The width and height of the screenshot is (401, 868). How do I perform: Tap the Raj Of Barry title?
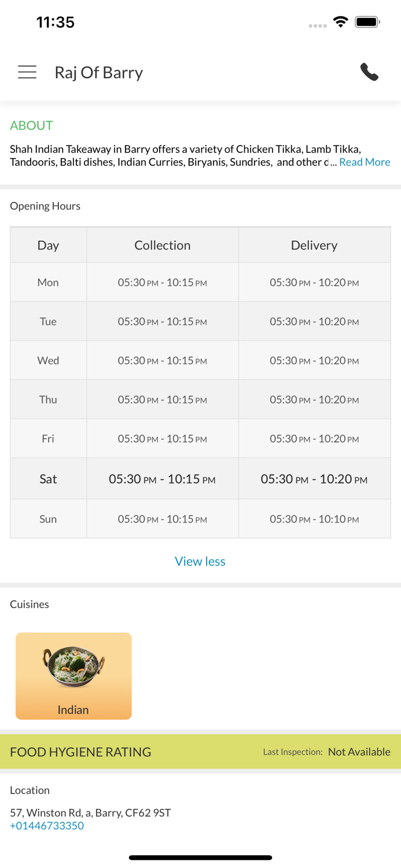[99, 72]
